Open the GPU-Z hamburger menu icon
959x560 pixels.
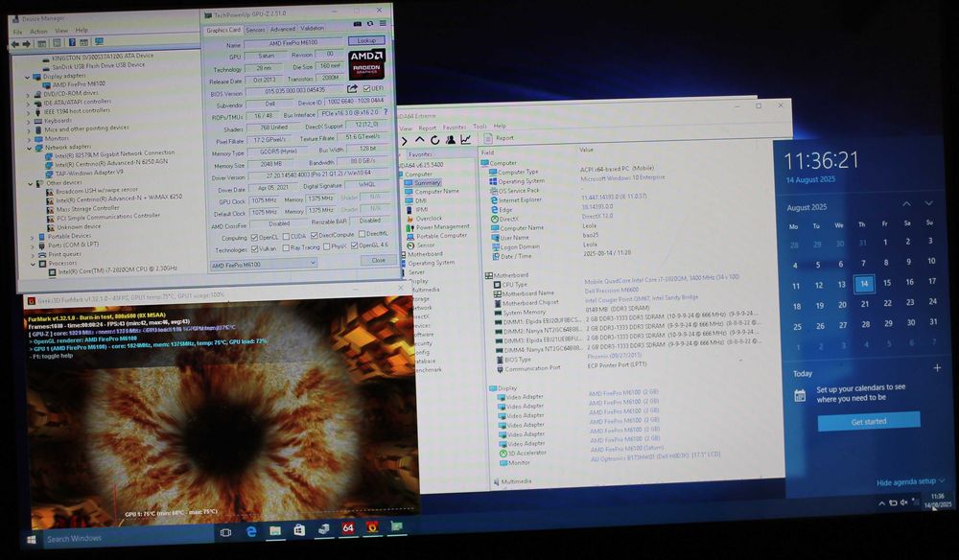pyautogui.click(x=383, y=24)
